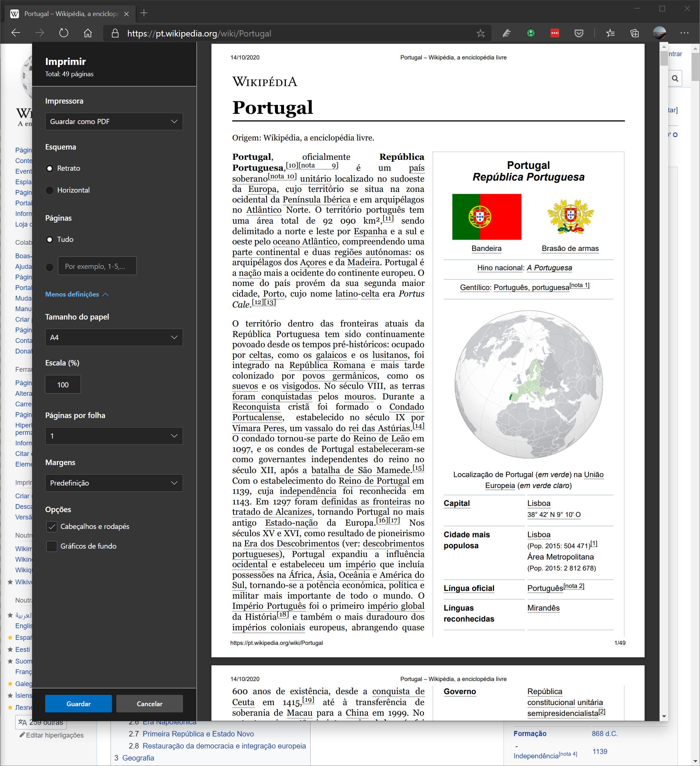The height and width of the screenshot is (766, 700).
Task: Open the green circular extension icon
Action: point(530,34)
